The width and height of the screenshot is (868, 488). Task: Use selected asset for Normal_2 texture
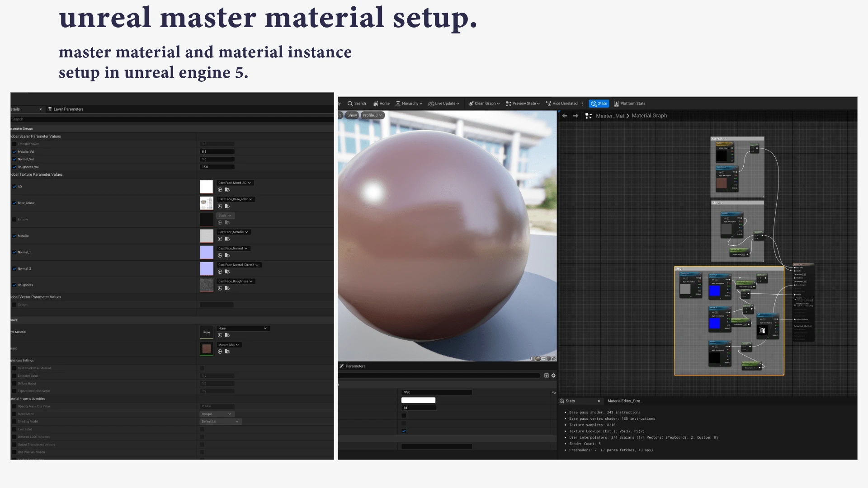pos(220,272)
